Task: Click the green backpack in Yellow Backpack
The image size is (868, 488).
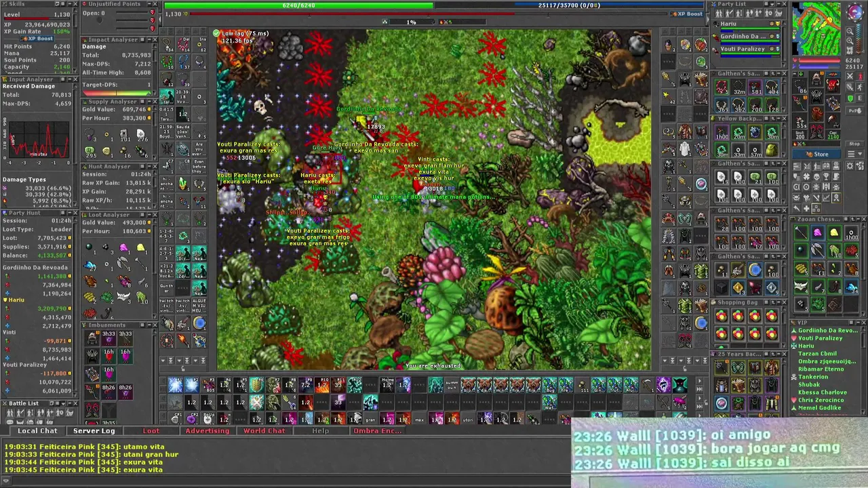Action: coord(772,150)
